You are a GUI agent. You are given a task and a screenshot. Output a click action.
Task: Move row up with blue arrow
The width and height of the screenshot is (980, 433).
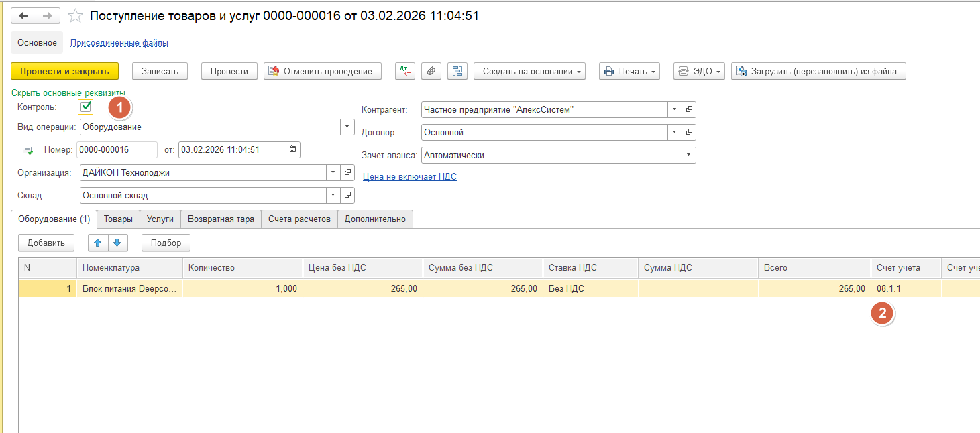coord(98,243)
